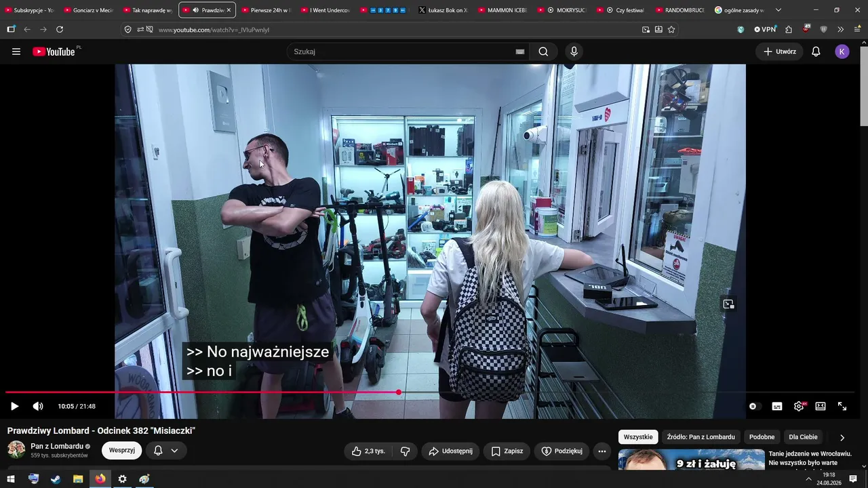Click the Wesprzyj join button
Viewport: 868px width, 488px height.
coord(122,451)
